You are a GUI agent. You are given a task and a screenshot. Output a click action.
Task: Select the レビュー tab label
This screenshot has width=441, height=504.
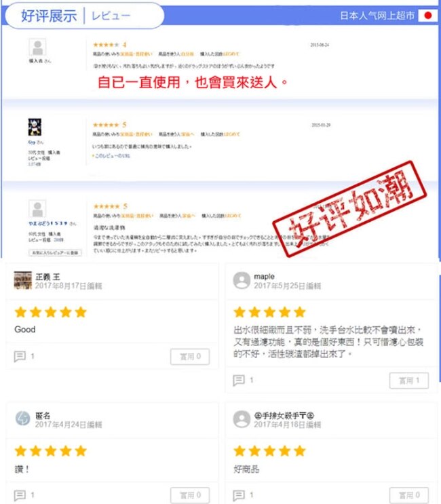point(111,16)
